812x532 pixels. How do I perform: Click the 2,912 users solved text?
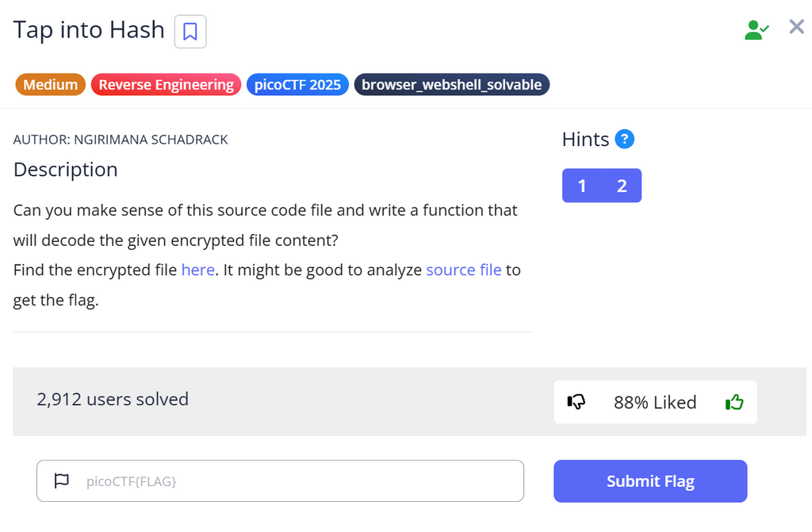[113, 399]
